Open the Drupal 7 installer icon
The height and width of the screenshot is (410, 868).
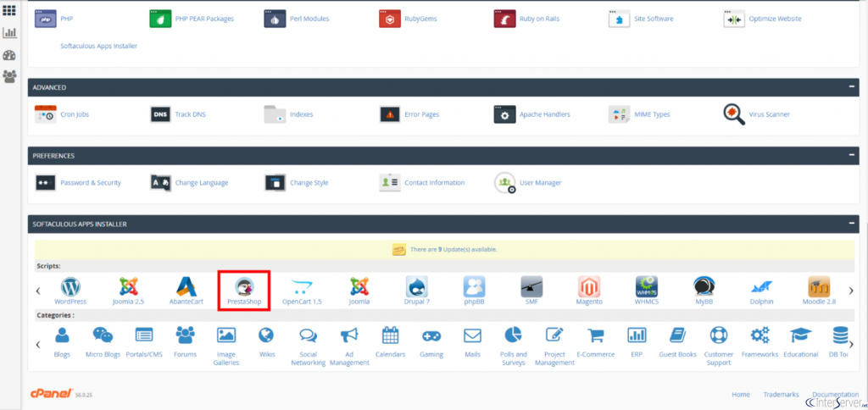(x=416, y=286)
